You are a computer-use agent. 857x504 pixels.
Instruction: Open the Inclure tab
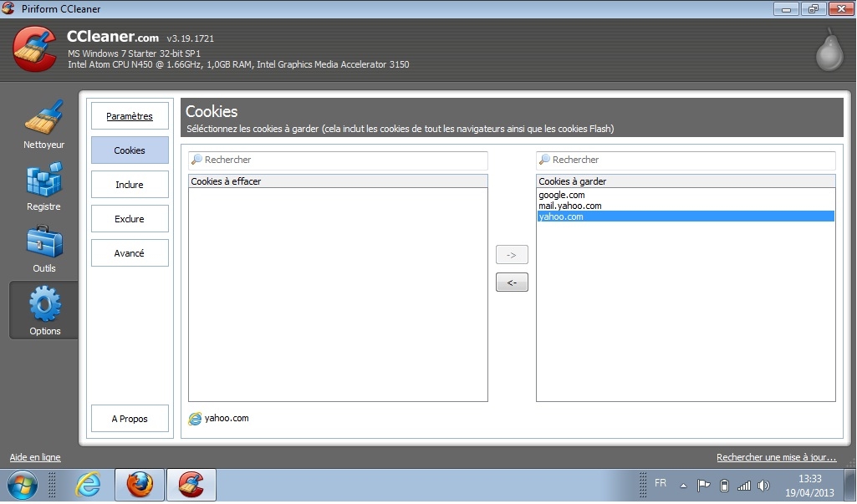(x=130, y=185)
